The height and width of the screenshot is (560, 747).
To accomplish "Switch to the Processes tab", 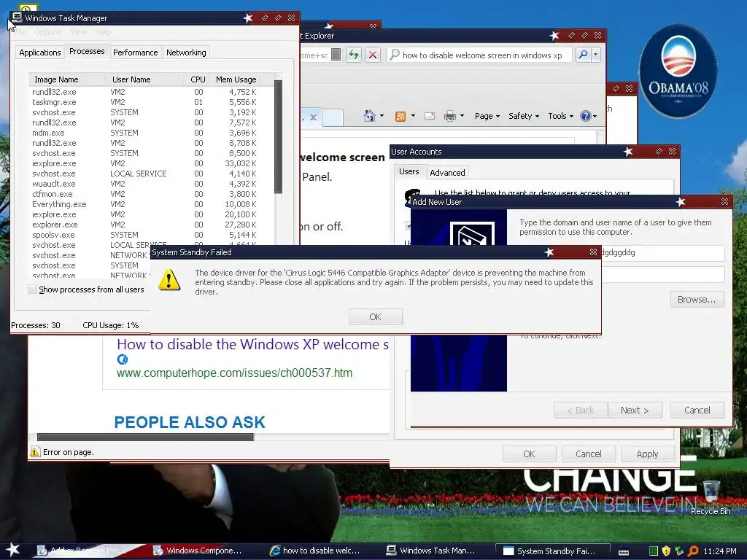I will coord(87,51).
